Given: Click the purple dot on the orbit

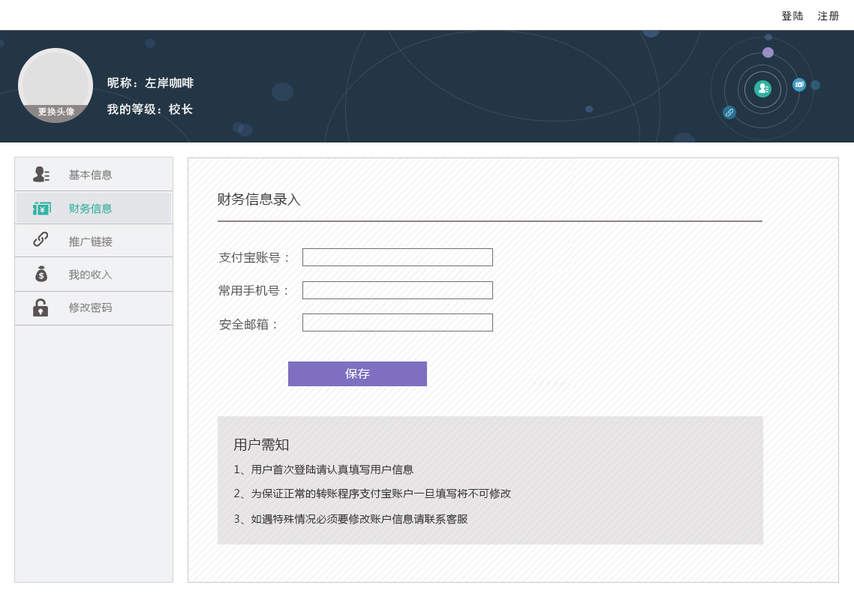Looking at the screenshot, I should tap(768, 52).
